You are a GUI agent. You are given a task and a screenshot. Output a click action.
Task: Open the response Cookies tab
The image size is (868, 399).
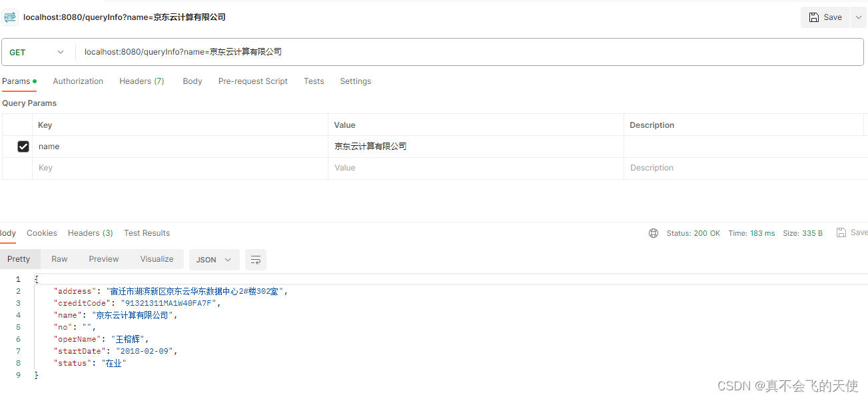point(42,233)
